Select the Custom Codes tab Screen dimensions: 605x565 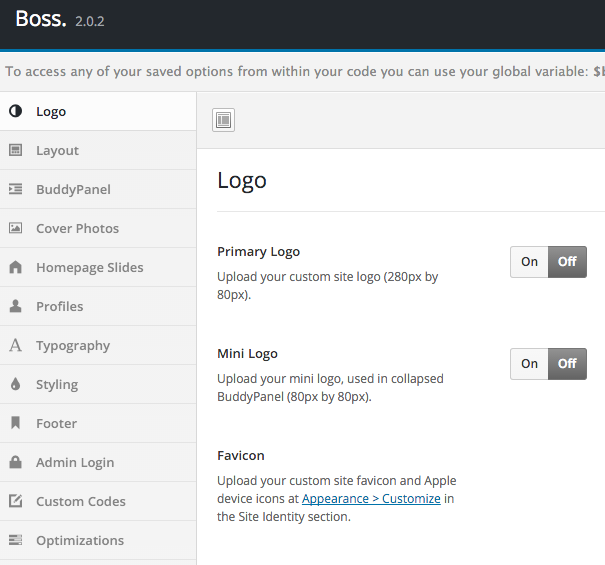pyautogui.click(x=98, y=501)
